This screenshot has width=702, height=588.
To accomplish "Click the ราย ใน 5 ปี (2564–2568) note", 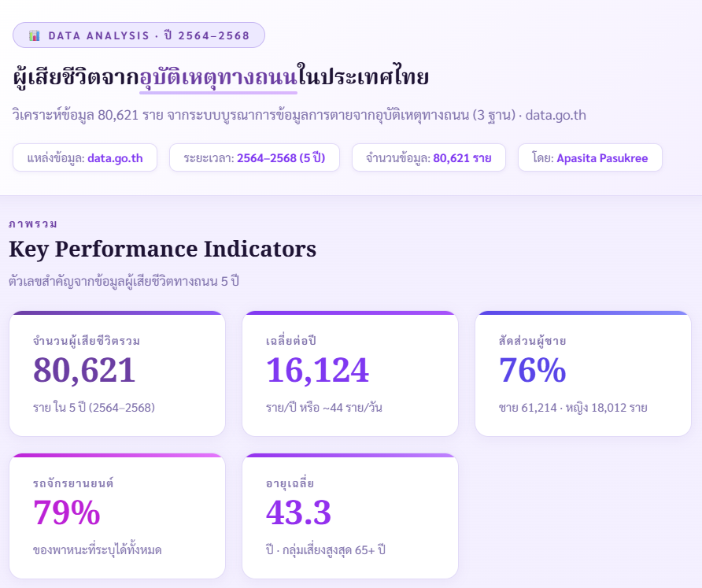I will 94,408.
